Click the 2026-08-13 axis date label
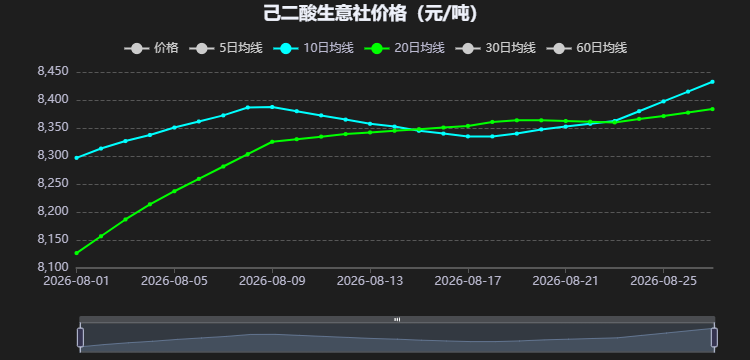This screenshot has height=360, width=750. 370,281
